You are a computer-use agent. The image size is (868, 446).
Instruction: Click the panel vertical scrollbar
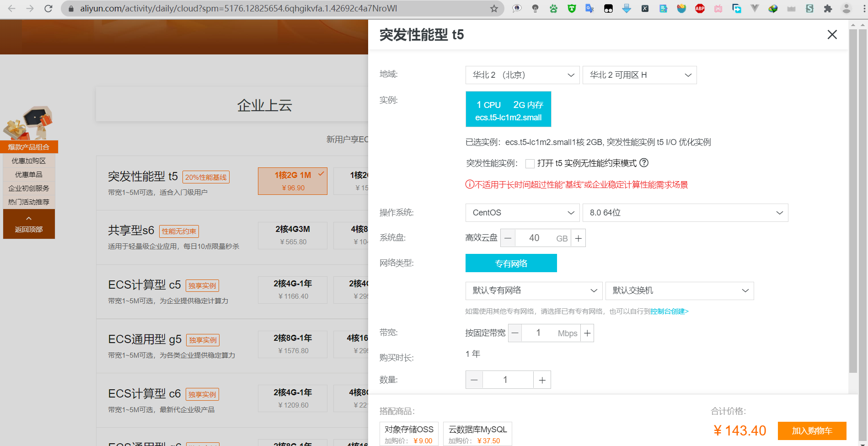tap(853, 201)
